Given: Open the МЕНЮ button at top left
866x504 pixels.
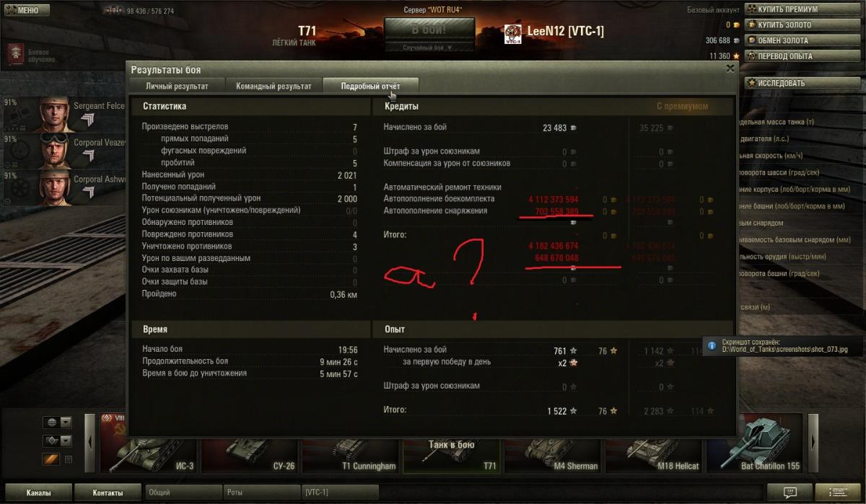Looking at the screenshot, I should coord(27,10).
